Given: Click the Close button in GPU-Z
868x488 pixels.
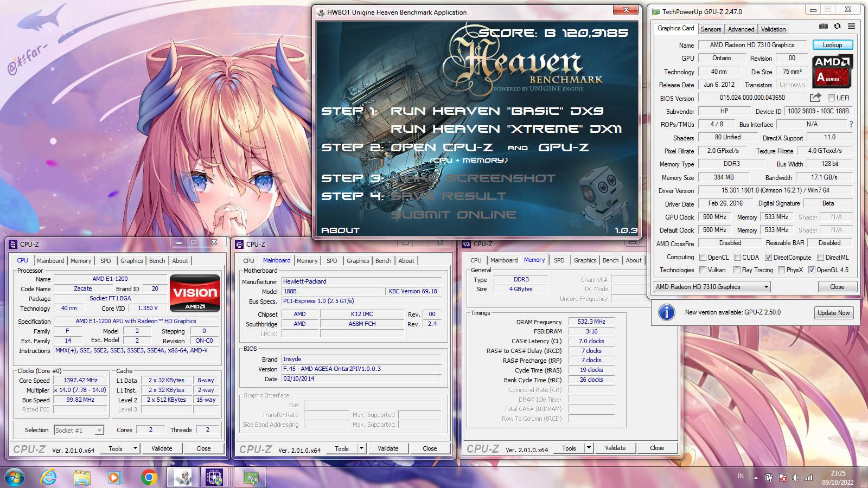Looking at the screenshot, I should click(x=837, y=287).
